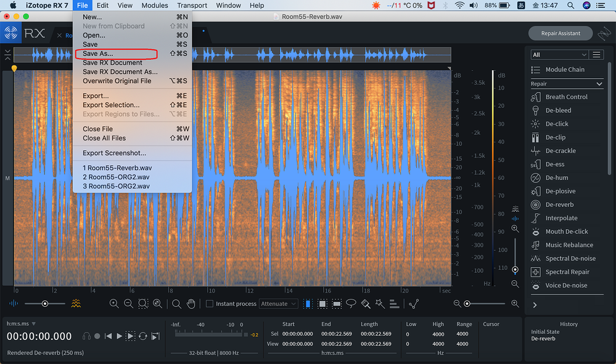Toggle input monitoring headphones
The image size is (616, 364).
(x=86, y=336)
